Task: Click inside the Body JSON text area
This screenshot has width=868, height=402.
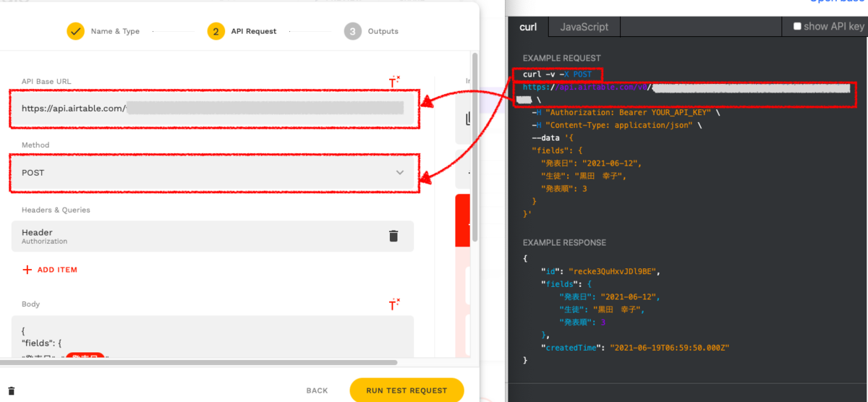Action: click(213, 336)
